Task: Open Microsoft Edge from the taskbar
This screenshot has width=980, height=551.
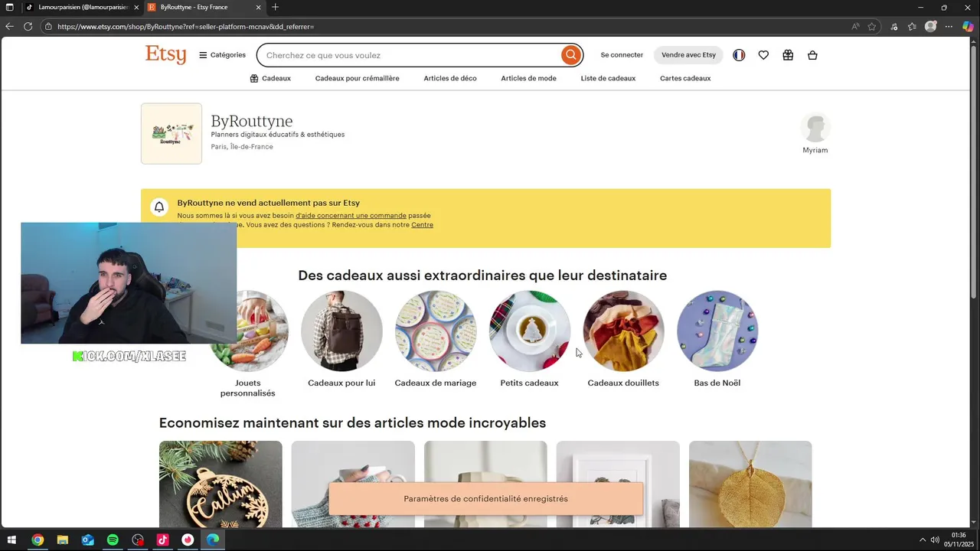Action: (213, 540)
